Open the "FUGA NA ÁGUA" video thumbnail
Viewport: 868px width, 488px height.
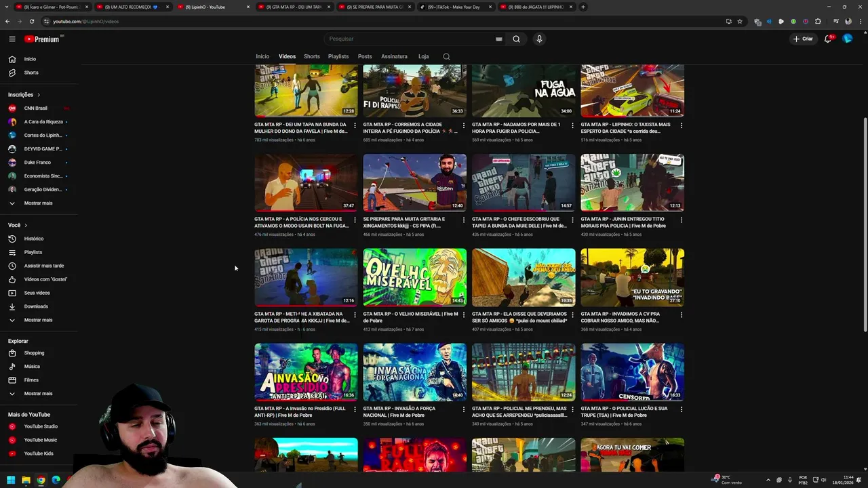coord(524,91)
